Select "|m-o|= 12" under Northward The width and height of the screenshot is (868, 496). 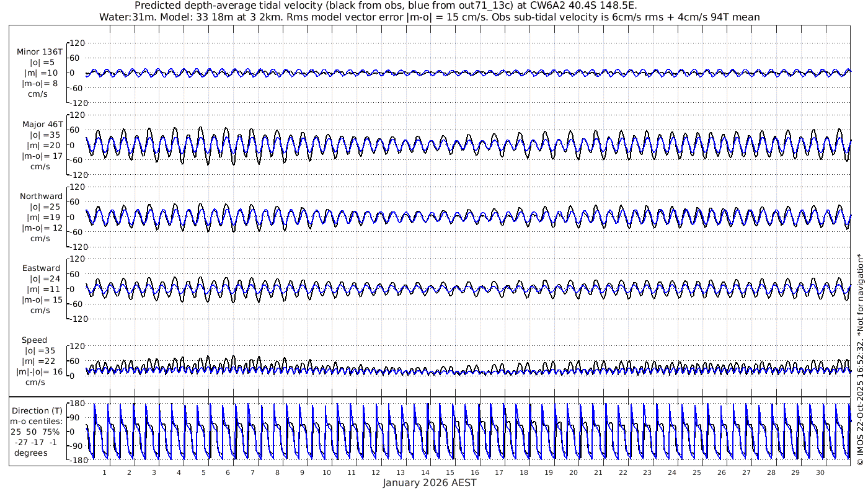pyautogui.click(x=42, y=228)
